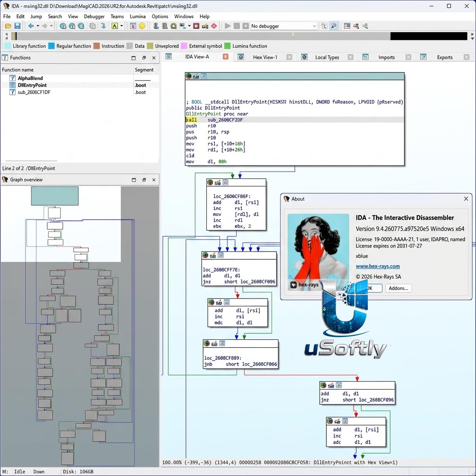Switch to the Imports tab
476x476 pixels.
coord(386,57)
